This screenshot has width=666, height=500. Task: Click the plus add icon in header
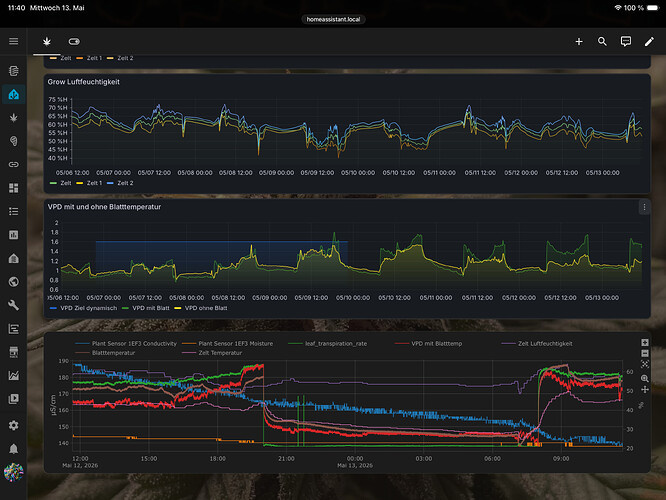pos(579,41)
